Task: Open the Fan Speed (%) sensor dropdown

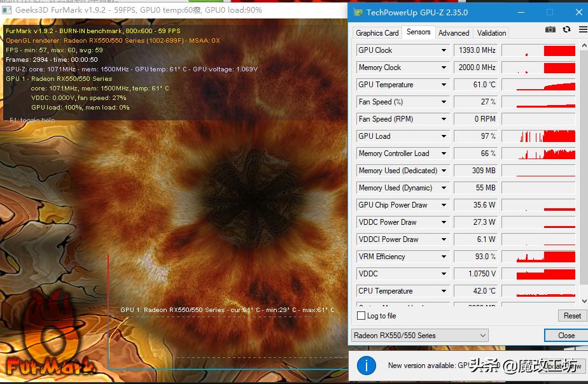Action: 444,102
